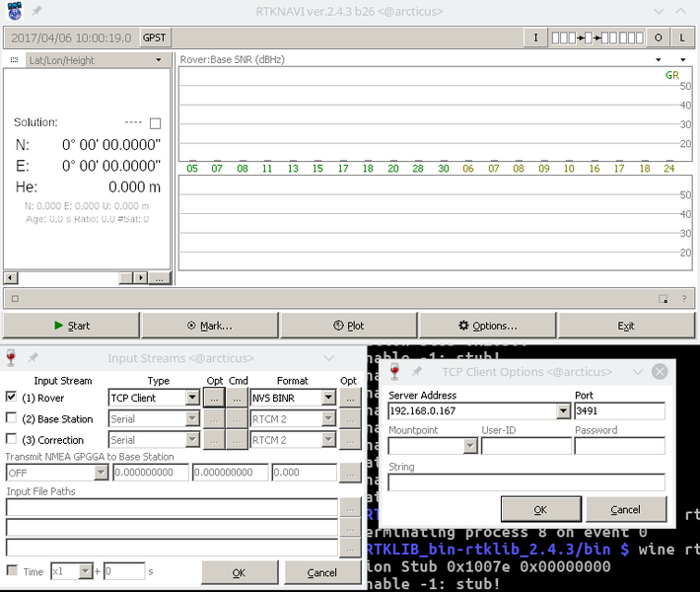Click the Port input field

tap(619, 410)
